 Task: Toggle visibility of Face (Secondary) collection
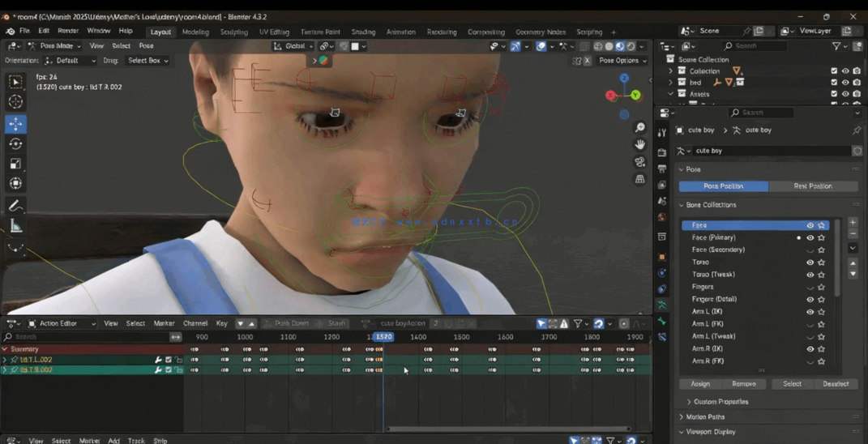[x=810, y=250]
